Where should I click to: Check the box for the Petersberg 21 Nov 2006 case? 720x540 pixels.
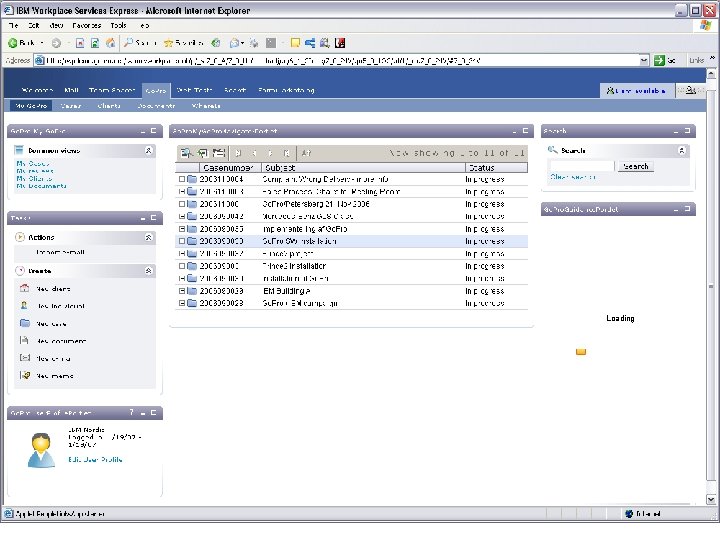[x=182, y=204]
